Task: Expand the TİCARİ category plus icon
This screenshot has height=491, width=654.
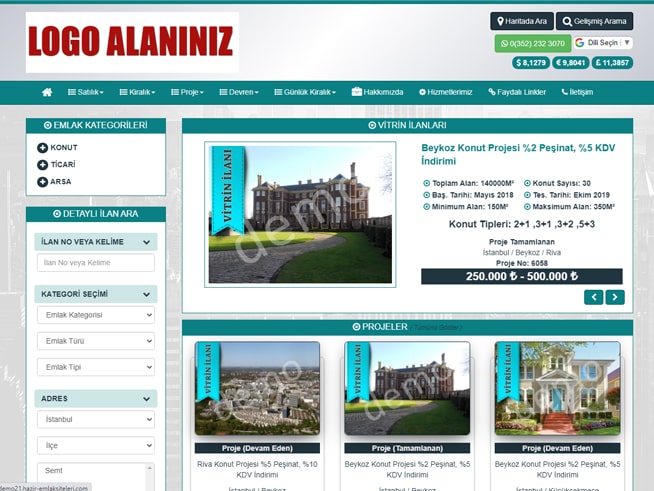Action: pos(43,165)
